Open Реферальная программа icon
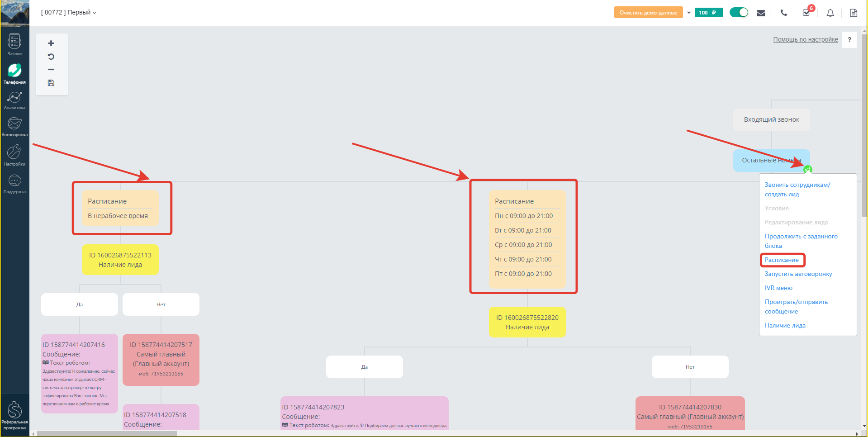The image size is (868, 437). (14, 416)
